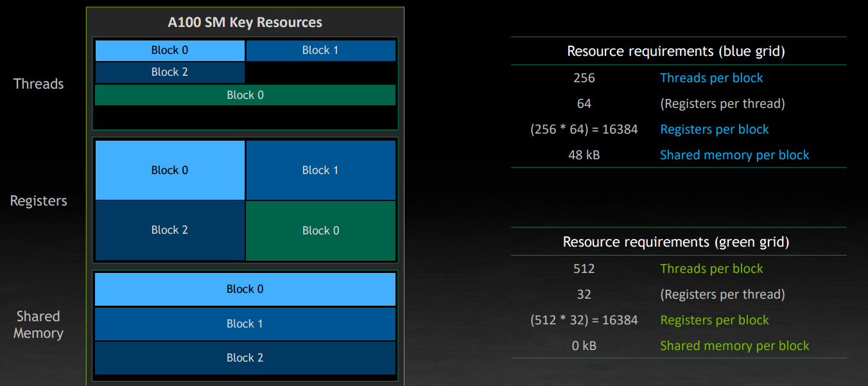868x386 pixels.
Task: Click the Shared Memory label on the left
Action: (39, 324)
